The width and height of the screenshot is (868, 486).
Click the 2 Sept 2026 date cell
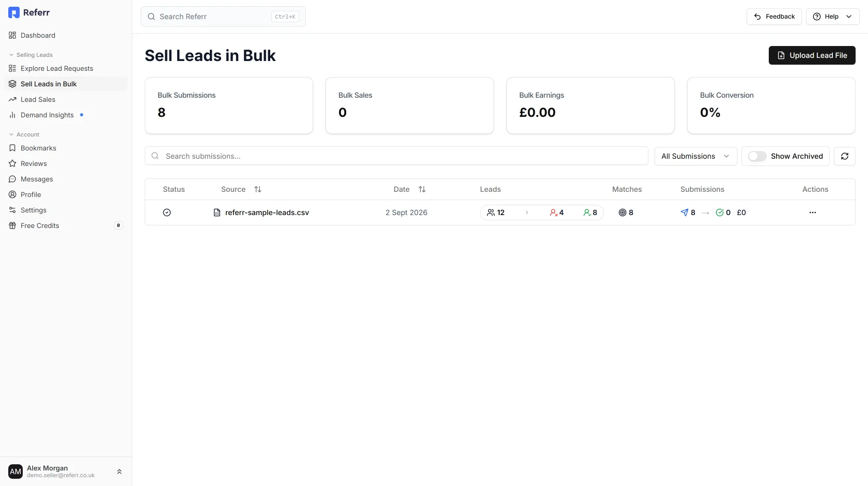pyautogui.click(x=406, y=212)
